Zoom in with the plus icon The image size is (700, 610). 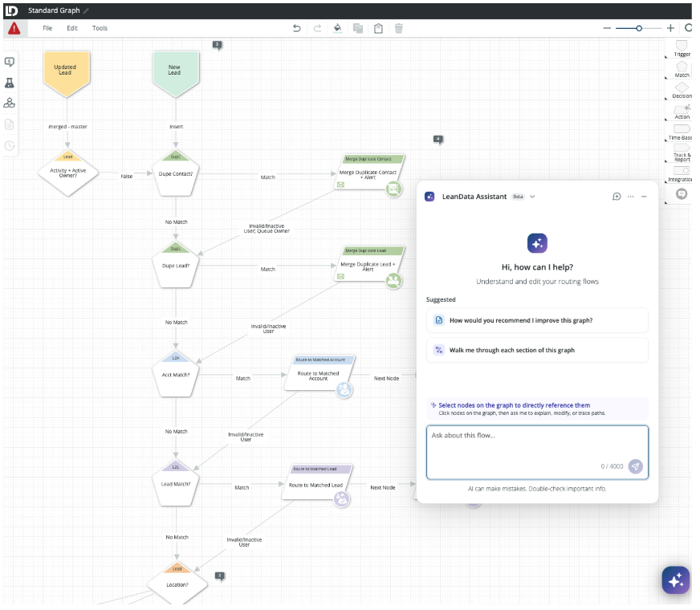[x=670, y=28]
